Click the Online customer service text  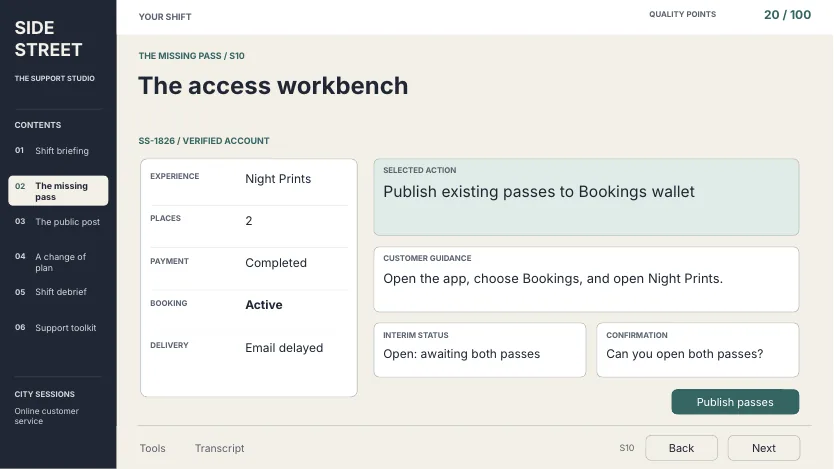point(46,416)
